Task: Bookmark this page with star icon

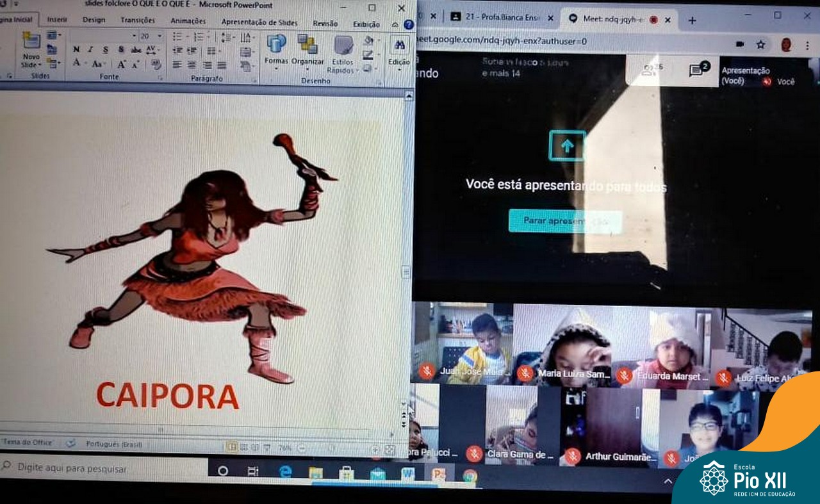Action: tap(760, 44)
